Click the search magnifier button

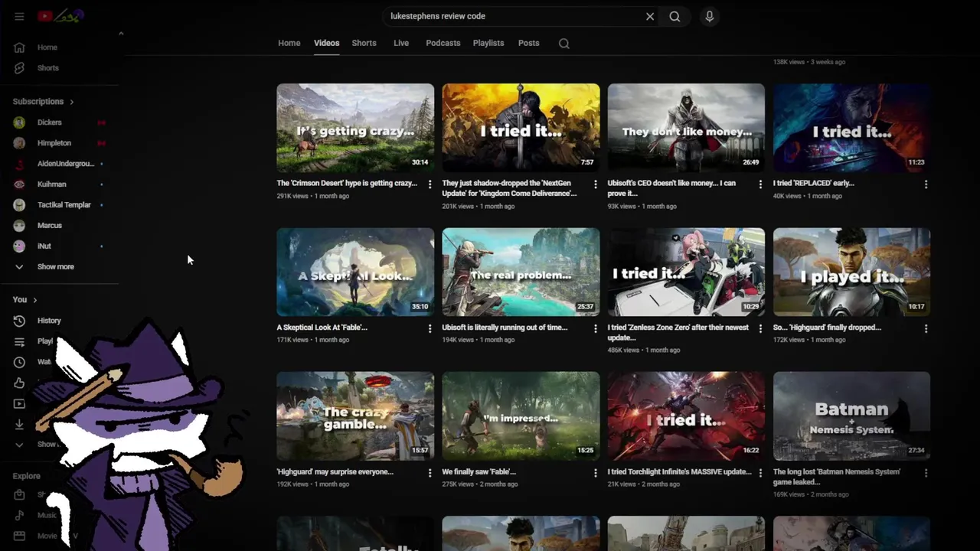(675, 16)
